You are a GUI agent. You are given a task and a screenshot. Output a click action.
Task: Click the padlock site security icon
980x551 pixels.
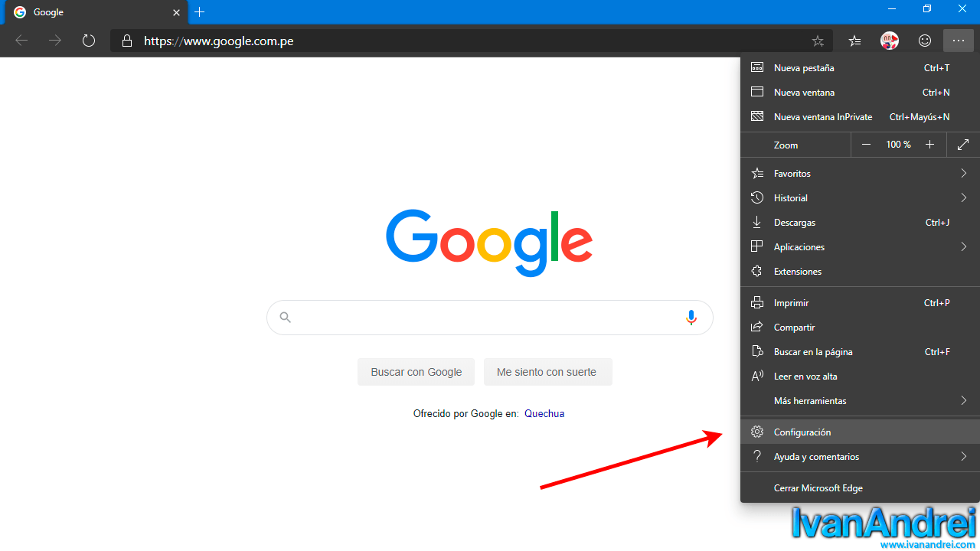tap(127, 41)
